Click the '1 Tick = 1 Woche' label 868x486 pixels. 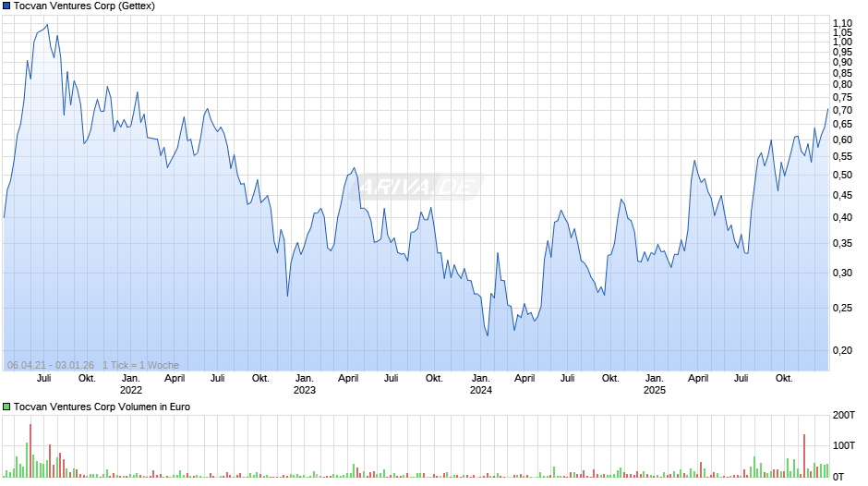point(140,365)
